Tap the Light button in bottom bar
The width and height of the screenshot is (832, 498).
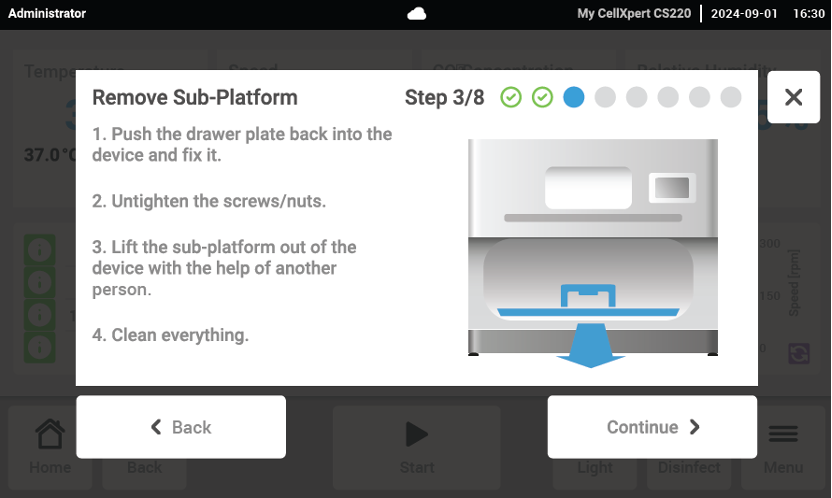tap(595, 467)
